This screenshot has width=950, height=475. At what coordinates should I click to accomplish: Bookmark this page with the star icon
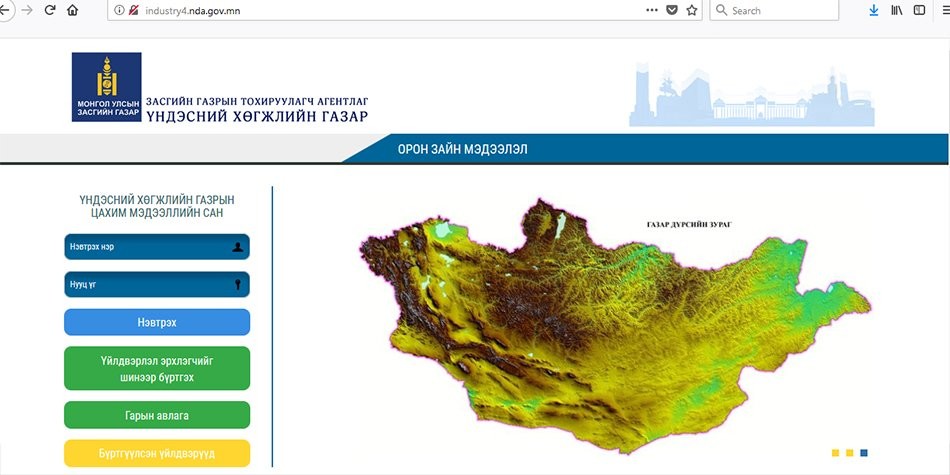coord(691,10)
